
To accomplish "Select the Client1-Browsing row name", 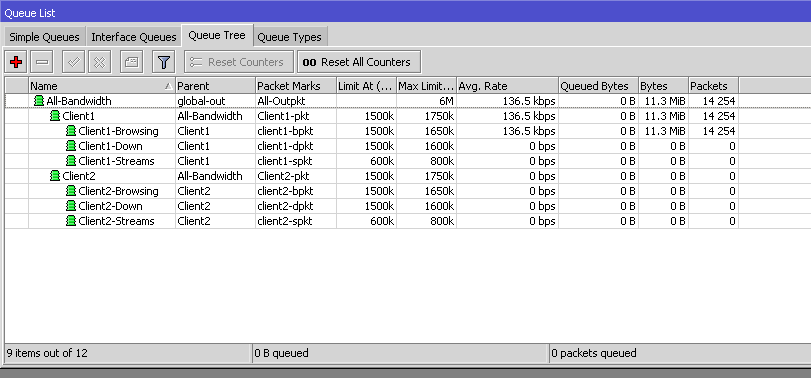I will click(x=118, y=131).
